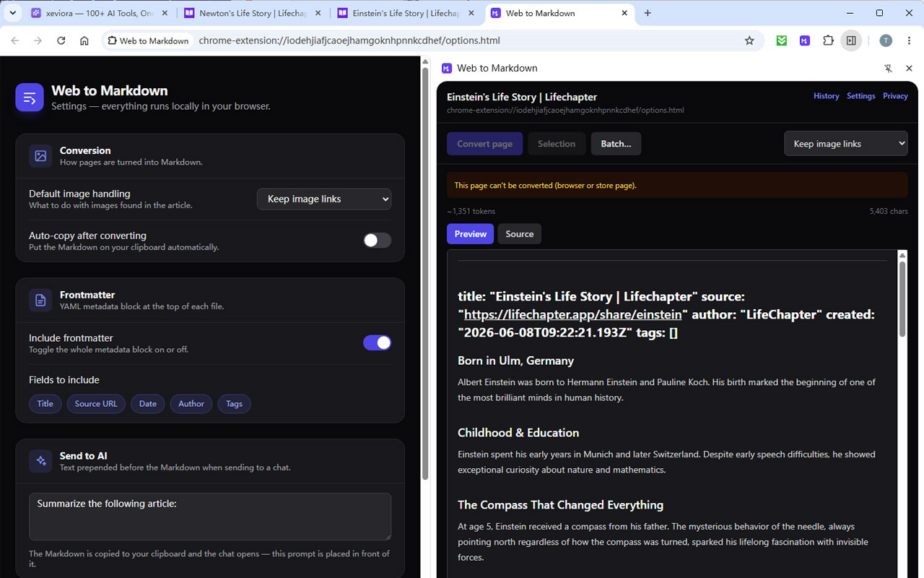This screenshot has height=578, width=924.
Task: Close the Newton's Life Story tab
Action: click(318, 13)
